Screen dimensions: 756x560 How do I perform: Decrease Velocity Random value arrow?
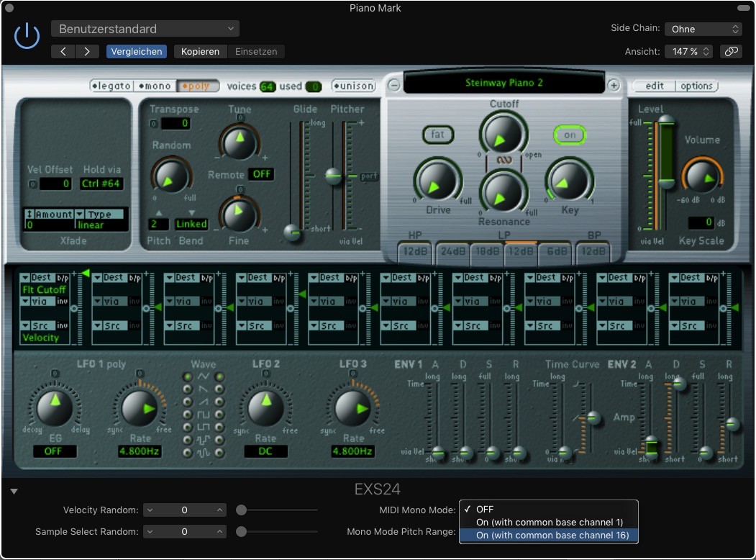pos(150,510)
